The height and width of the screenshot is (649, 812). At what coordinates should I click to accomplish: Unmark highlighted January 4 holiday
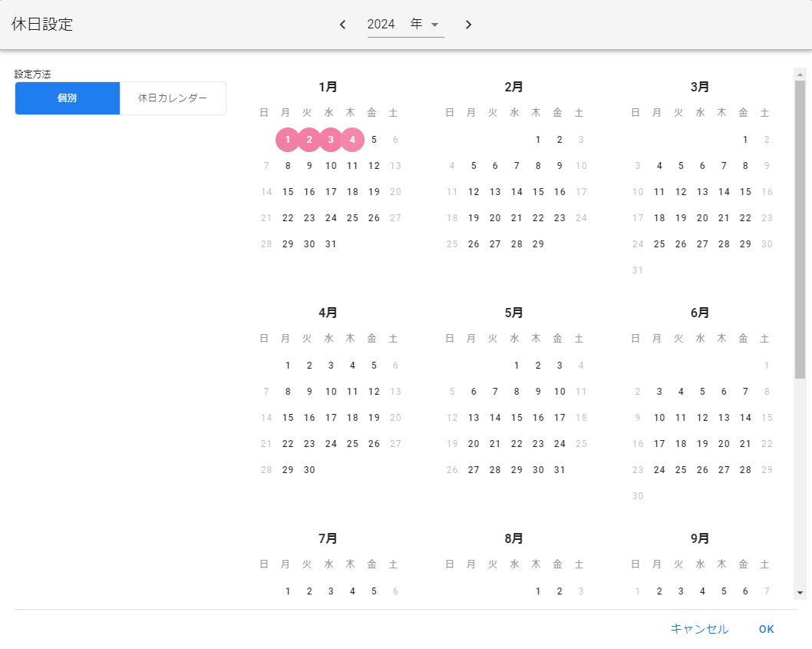352,140
